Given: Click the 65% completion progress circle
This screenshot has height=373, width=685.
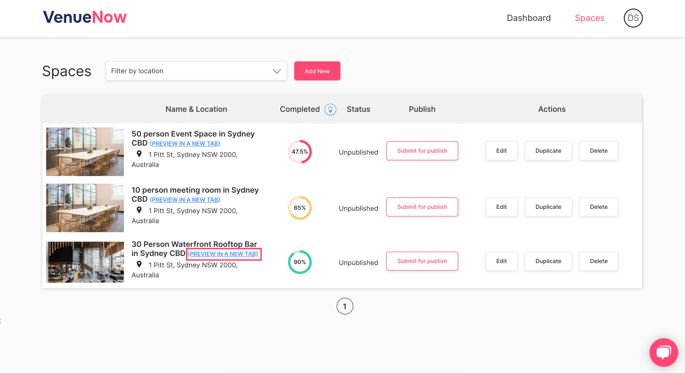Looking at the screenshot, I should (300, 207).
